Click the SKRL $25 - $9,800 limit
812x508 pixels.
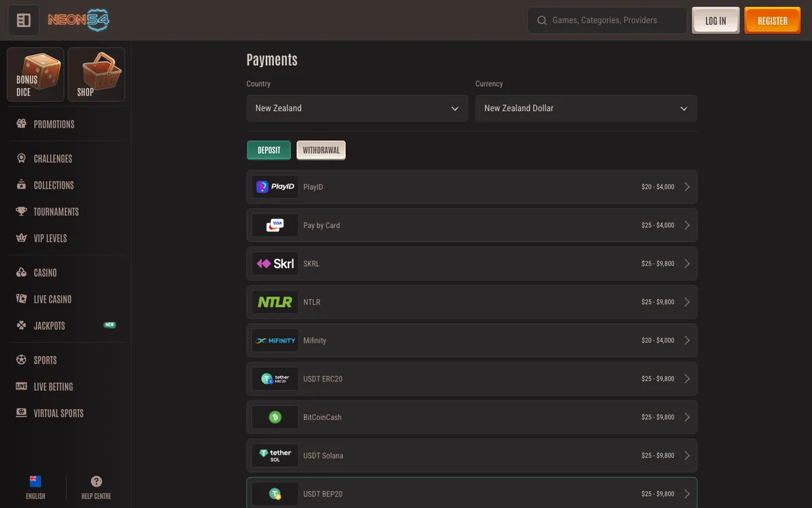658,263
